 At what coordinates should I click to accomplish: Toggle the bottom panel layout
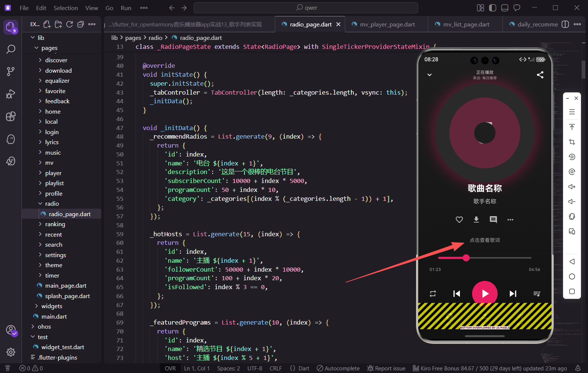(x=505, y=8)
